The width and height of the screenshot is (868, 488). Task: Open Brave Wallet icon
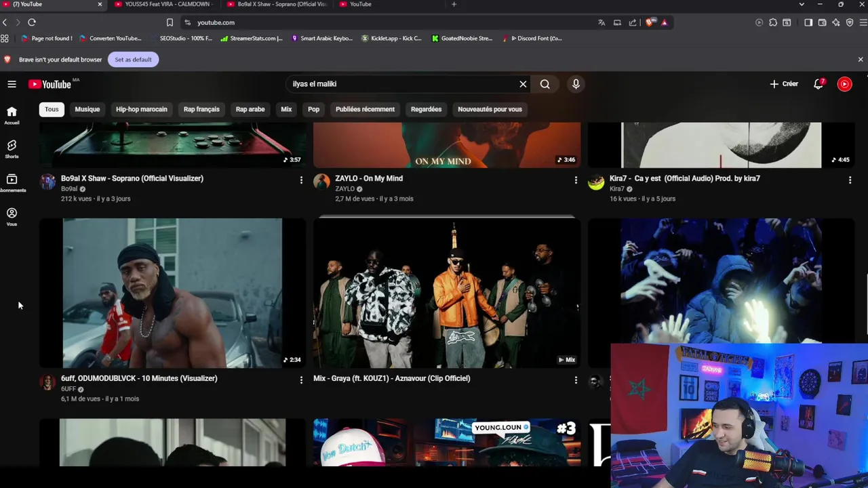(822, 22)
